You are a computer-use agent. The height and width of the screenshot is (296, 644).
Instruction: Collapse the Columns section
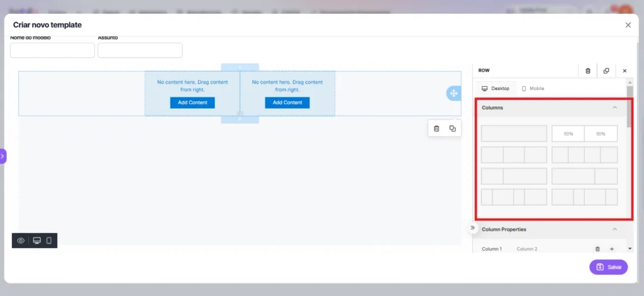click(x=614, y=107)
